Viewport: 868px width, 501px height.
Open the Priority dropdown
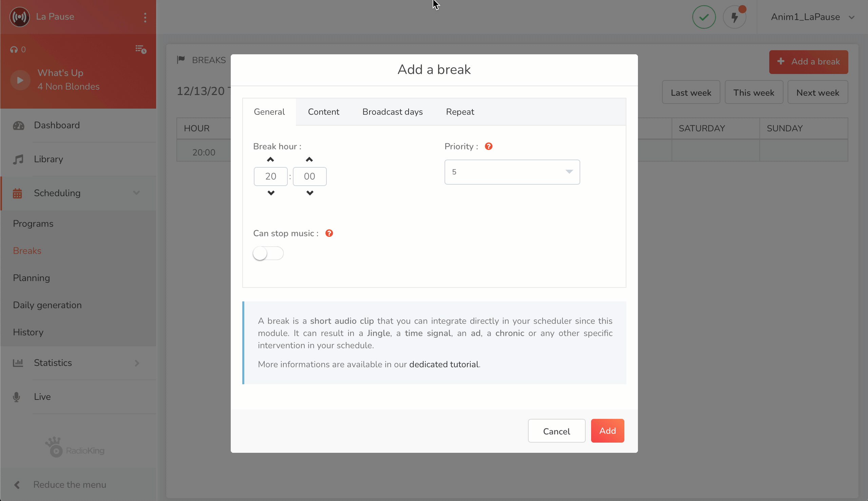click(512, 172)
